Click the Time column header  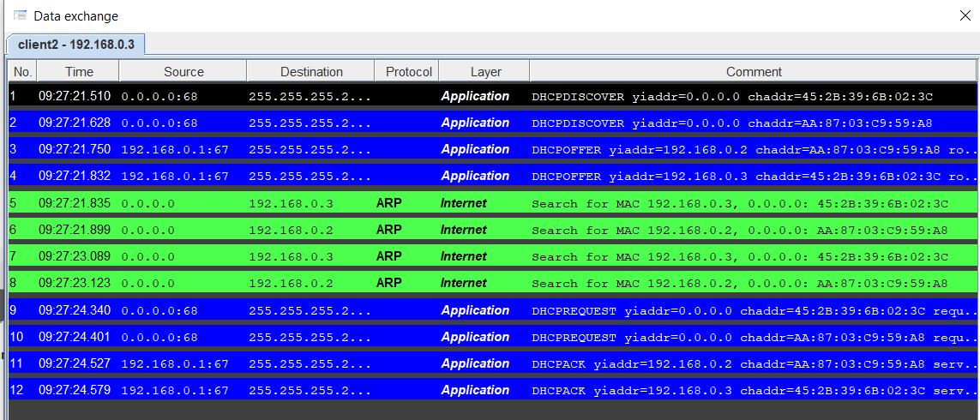click(79, 72)
